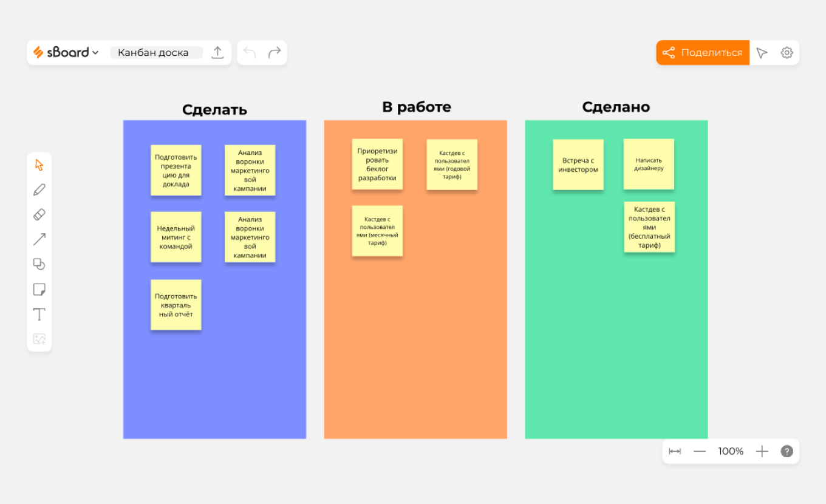Click the export/upload board icon
Viewport: 826px width, 504px height.
pos(217,53)
